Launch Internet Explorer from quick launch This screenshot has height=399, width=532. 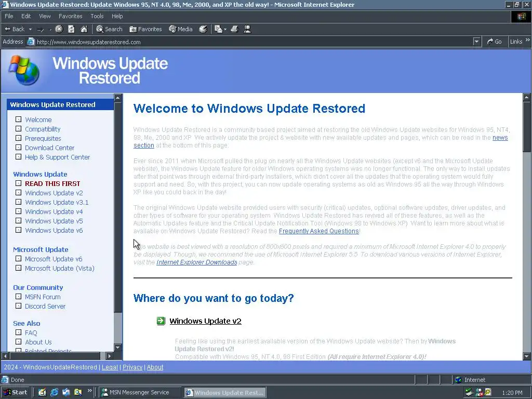tap(54, 392)
